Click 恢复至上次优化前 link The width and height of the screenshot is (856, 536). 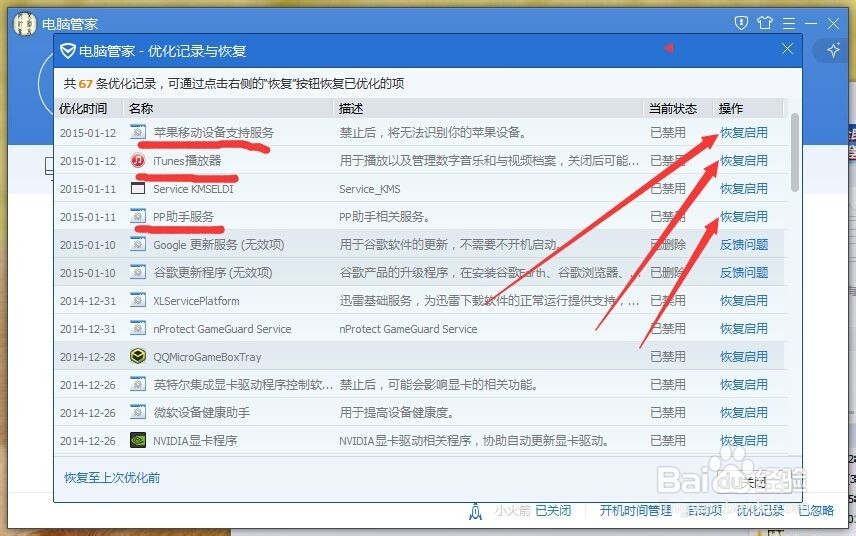(x=112, y=478)
